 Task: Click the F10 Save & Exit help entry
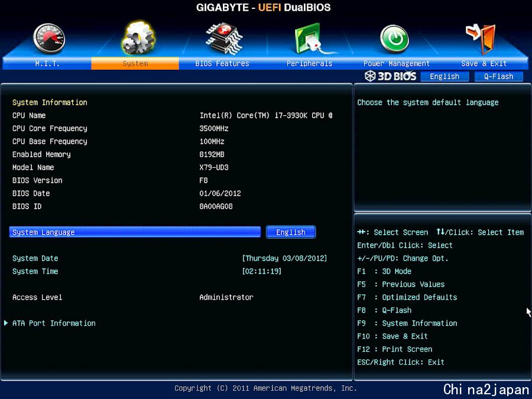tap(392, 336)
